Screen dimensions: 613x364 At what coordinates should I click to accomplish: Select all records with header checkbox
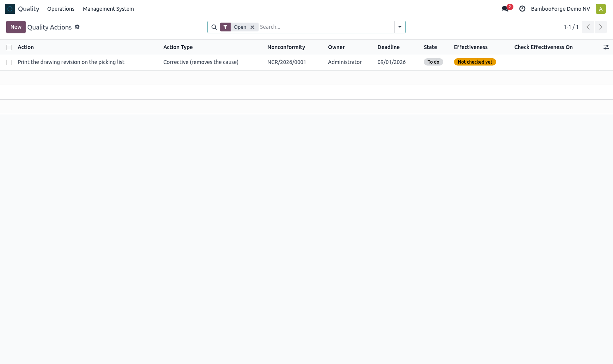tap(9, 48)
